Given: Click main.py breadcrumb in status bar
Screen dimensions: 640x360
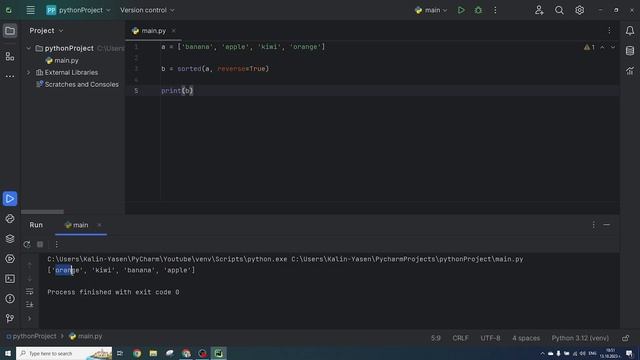Looking at the screenshot, I should click(x=86, y=336).
